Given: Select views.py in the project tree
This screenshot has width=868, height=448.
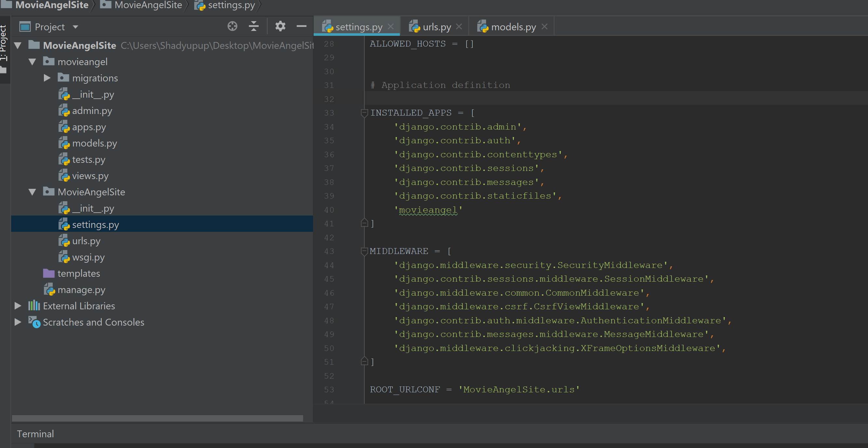Looking at the screenshot, I should click(x=90, y=176).
